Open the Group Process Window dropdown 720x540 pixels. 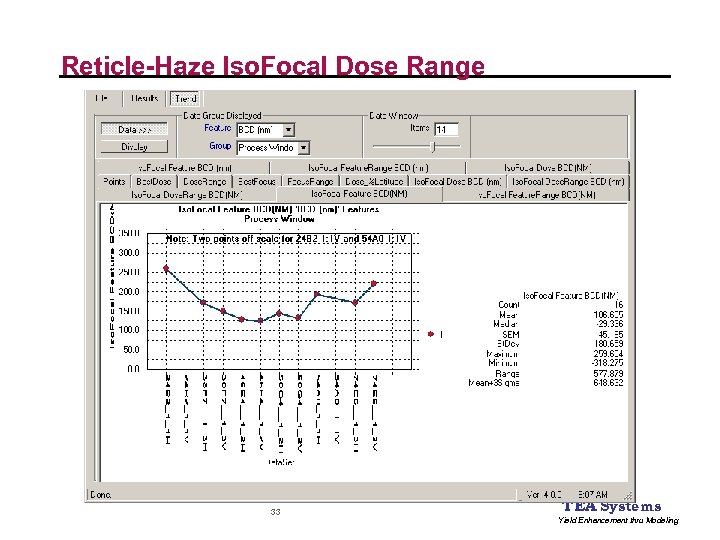point(304,147)
